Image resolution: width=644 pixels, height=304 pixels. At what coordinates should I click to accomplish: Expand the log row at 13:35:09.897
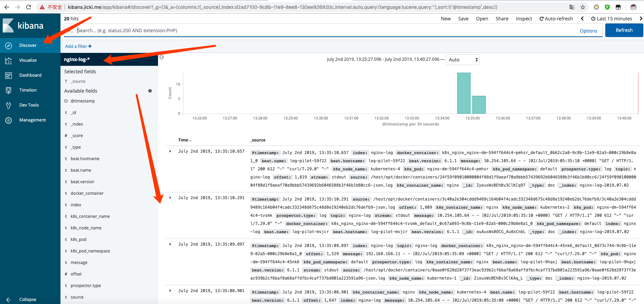pyautogui.click(x=170, y=244)
